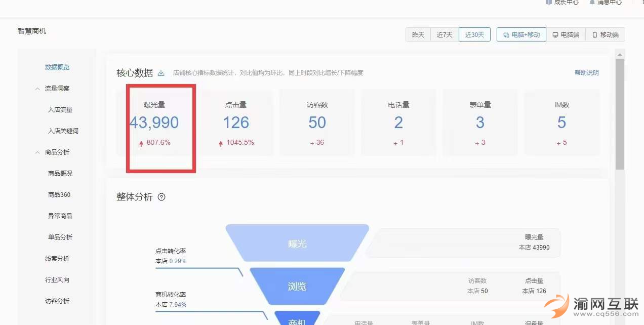Click the 曝光量 core data card
644x325 pixels.
[x=154, y=123]
